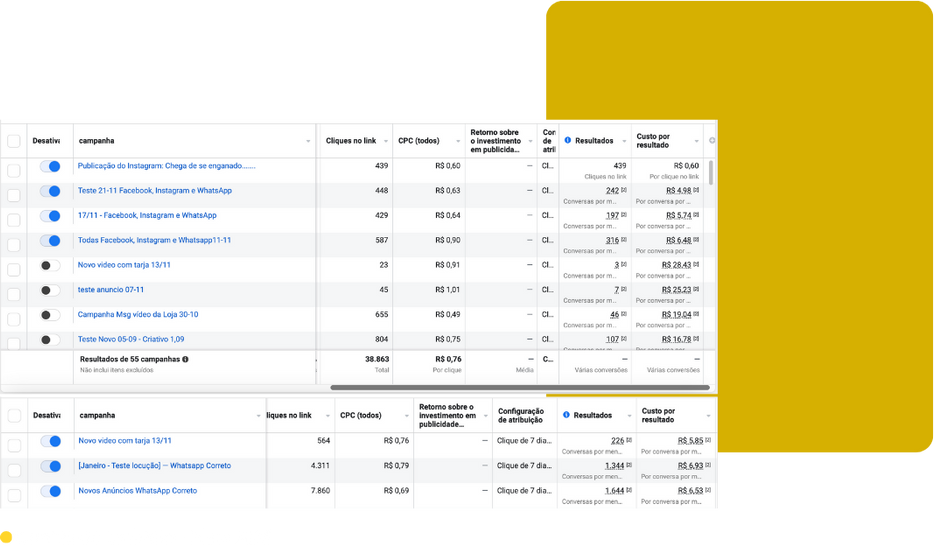Click the footnote icon beside R$ 28,43 cost
935x553 pixels.
point(697,265)
